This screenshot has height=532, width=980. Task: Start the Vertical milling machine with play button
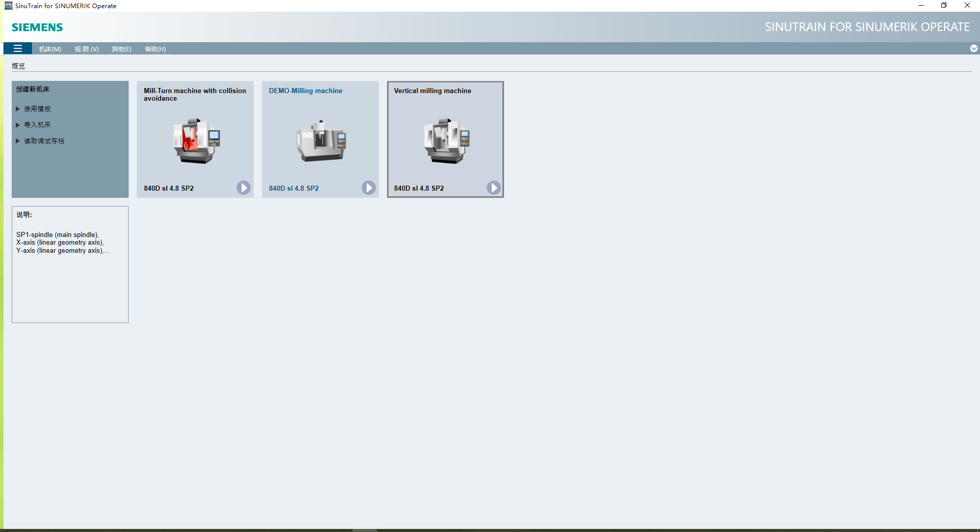click(494, 188)
